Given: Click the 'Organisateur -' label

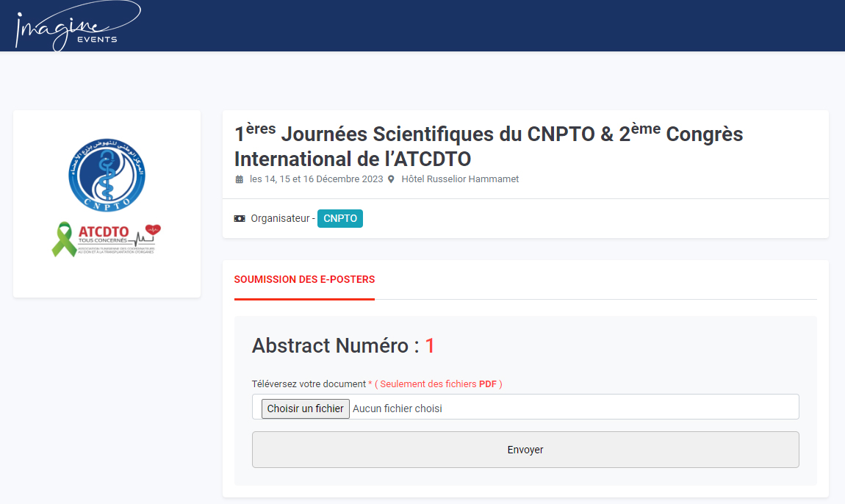Looking at the screenshot, I should [283, 218].
